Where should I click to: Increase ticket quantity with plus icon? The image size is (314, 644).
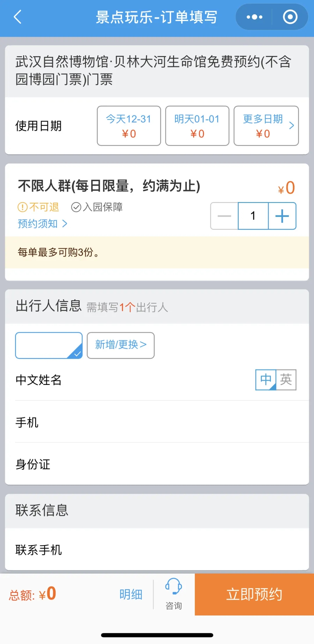[282, 216]
